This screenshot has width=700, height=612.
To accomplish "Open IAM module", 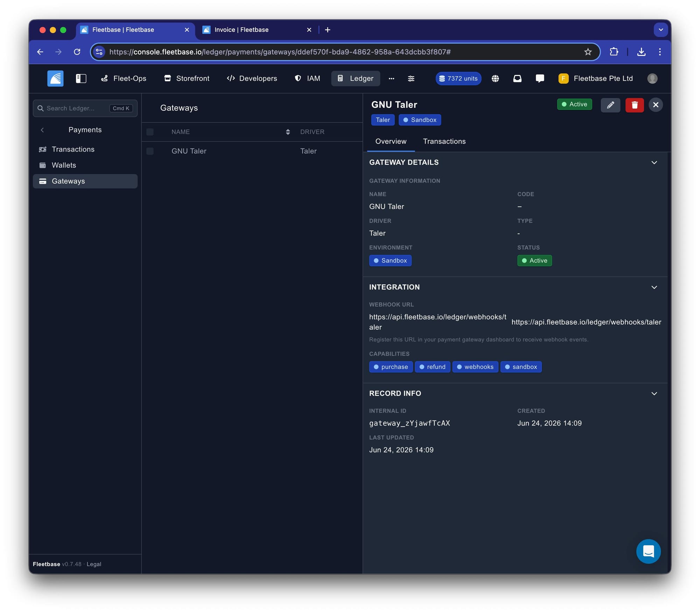I will [307, 78].
